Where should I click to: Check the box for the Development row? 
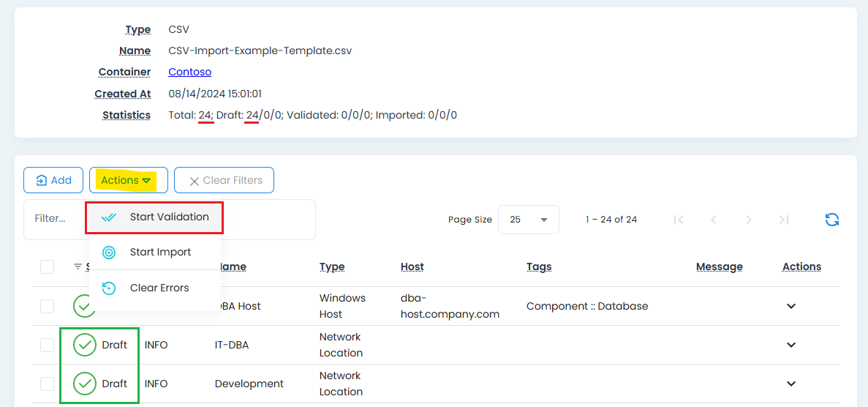(x=47, y=384)
